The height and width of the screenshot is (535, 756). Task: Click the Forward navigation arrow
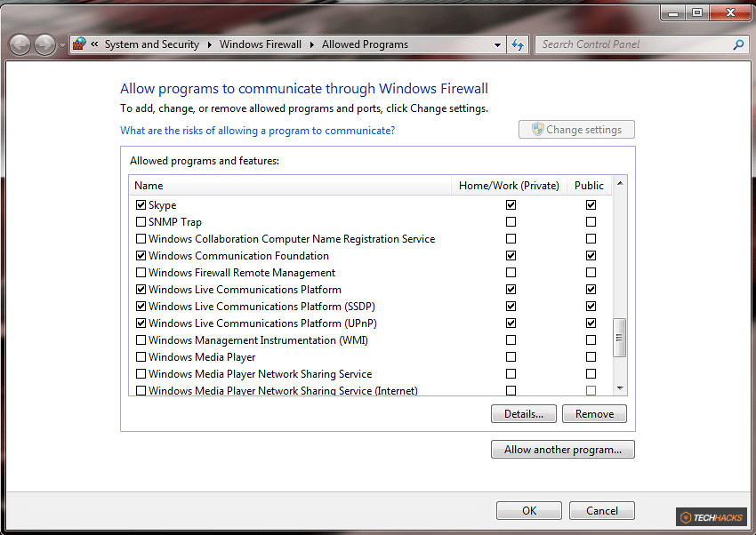44,45
